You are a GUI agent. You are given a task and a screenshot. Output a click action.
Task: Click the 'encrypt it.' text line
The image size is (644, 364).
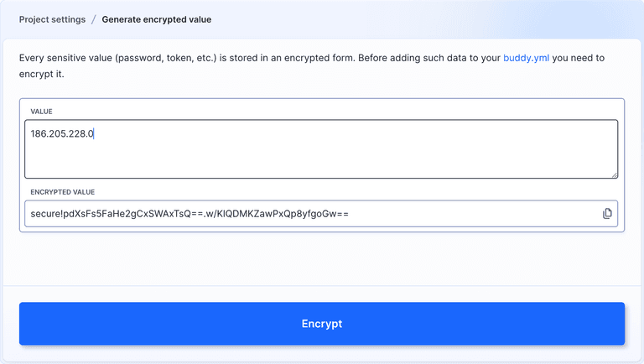[x=42, y=74]
